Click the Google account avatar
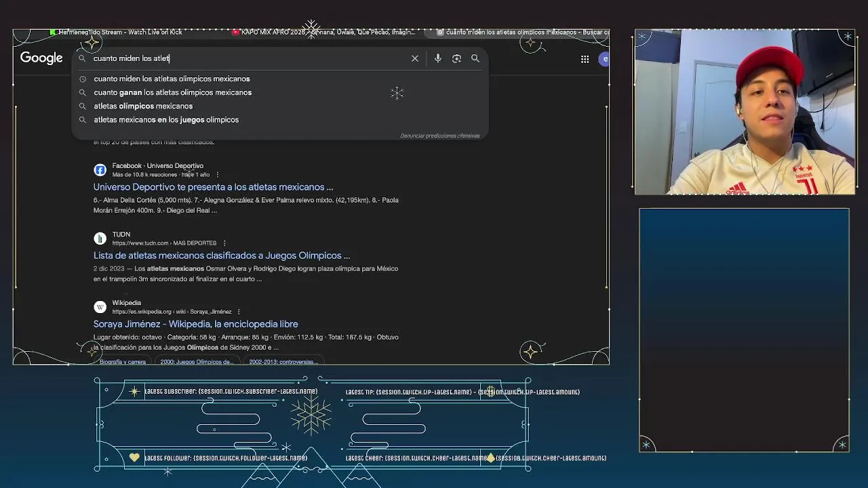Viewport: 868px width, 488px height. [604, 59]
